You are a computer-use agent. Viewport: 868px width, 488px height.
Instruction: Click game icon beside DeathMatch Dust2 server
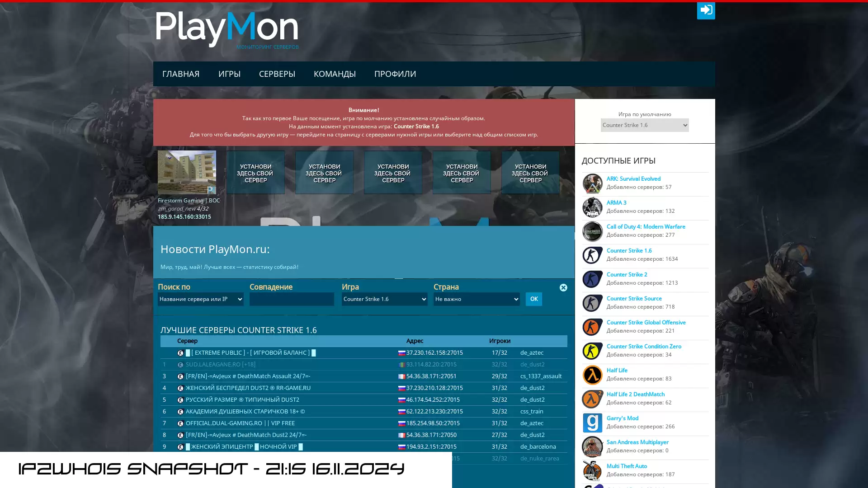(180, 435)
